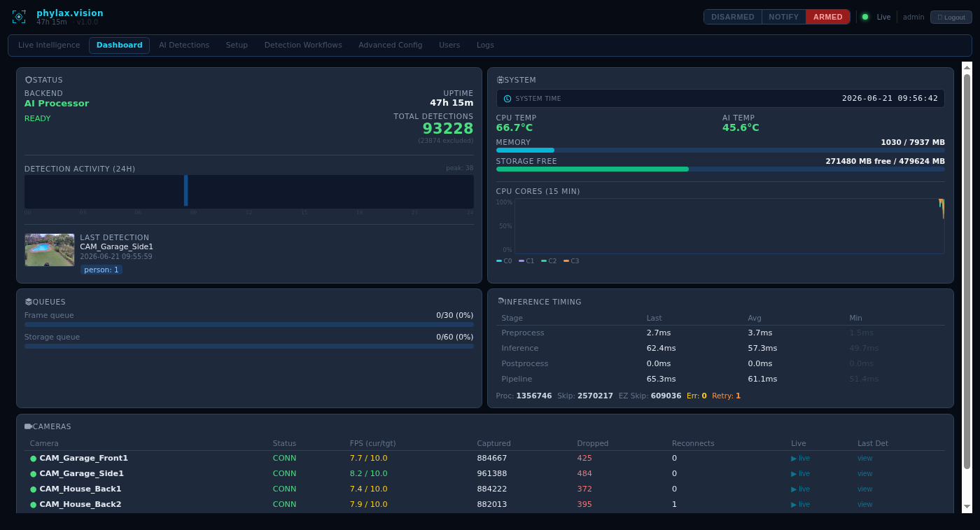Click the CPU temp value 66.7°C
This screenshot has height=530, width=980.
514,127
